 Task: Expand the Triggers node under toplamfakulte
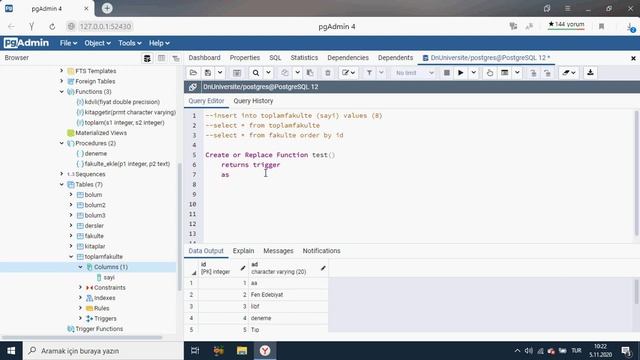pos(80,318)
